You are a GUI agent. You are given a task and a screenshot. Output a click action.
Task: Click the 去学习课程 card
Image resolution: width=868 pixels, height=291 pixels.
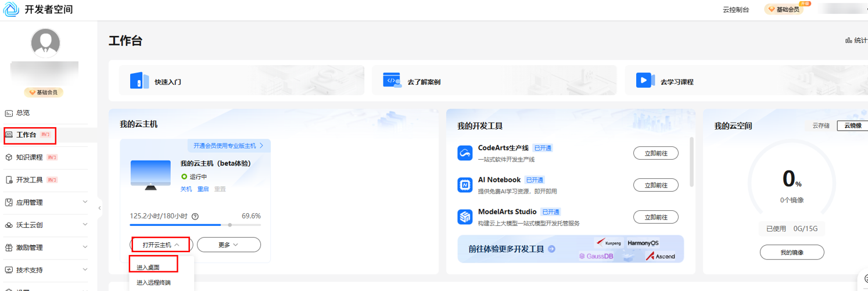tap(747, 80)
